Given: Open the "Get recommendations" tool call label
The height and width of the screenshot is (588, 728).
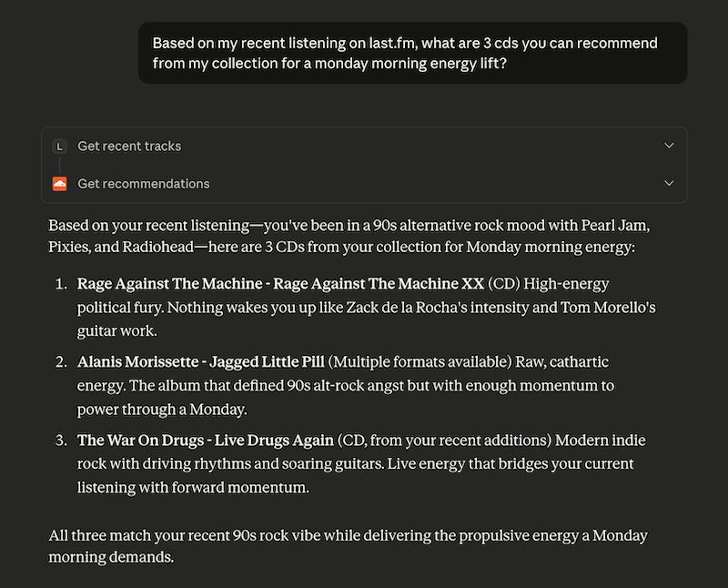Looking at the screenshot, I should (x=144, y=184).
